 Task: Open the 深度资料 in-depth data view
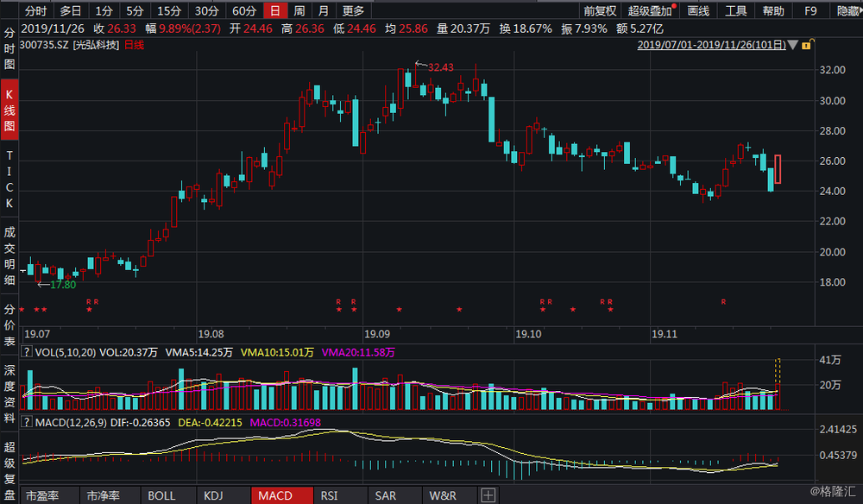(9, 394)
